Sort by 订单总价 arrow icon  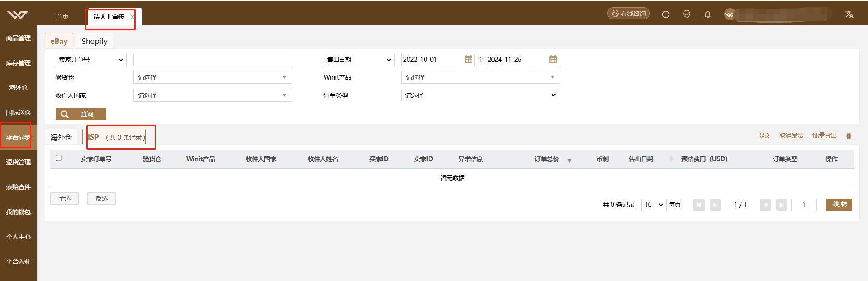coord(569,160)
